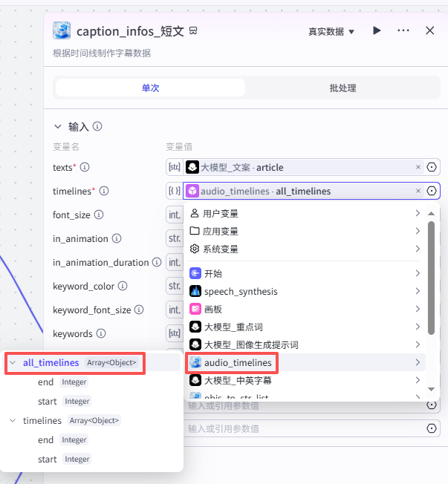This screenshot has width=448, height=484.
Task: Collapse the timelines Array<Object> tree node
Action: pyautogui.click(x=13, y=421)
